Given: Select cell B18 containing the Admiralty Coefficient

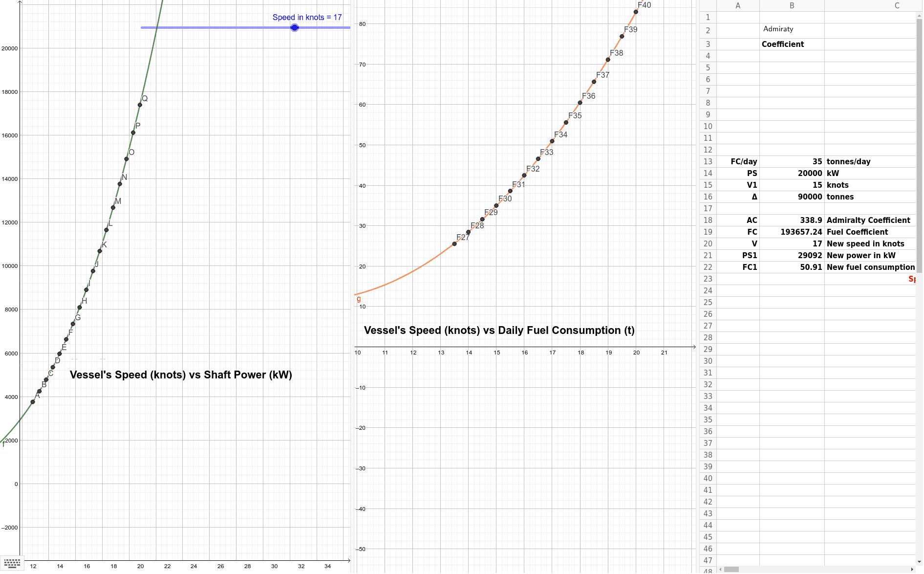Looking at the screenshot, I should 792,220.
